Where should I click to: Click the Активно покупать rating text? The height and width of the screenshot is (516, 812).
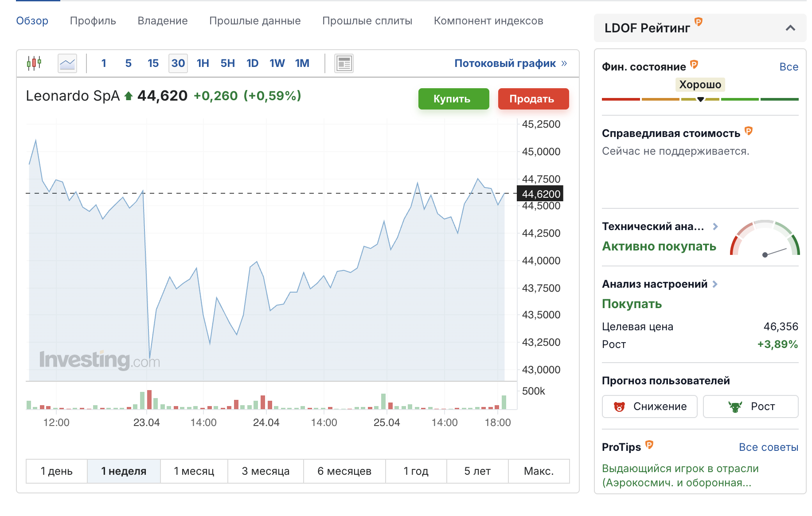(x=659, y=246)
